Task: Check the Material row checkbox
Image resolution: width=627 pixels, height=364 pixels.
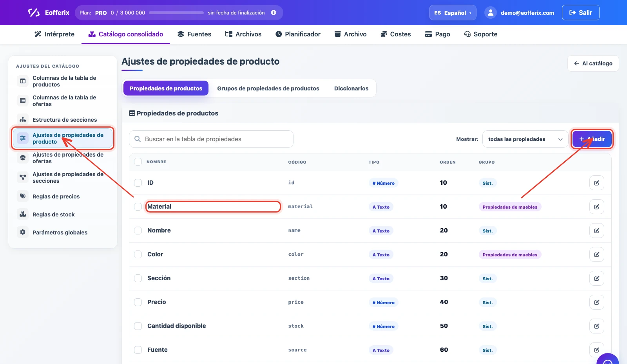Action: pos(138,207)
